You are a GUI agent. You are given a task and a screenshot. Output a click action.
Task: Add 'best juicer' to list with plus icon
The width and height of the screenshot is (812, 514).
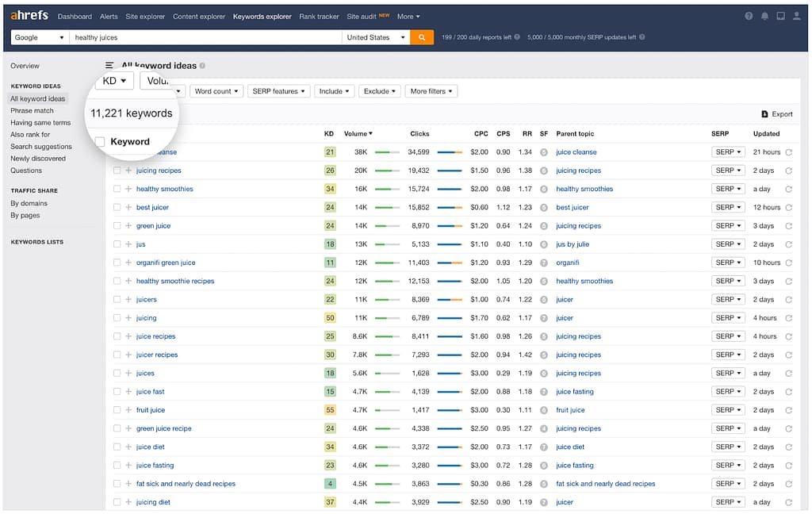point(128,208)
